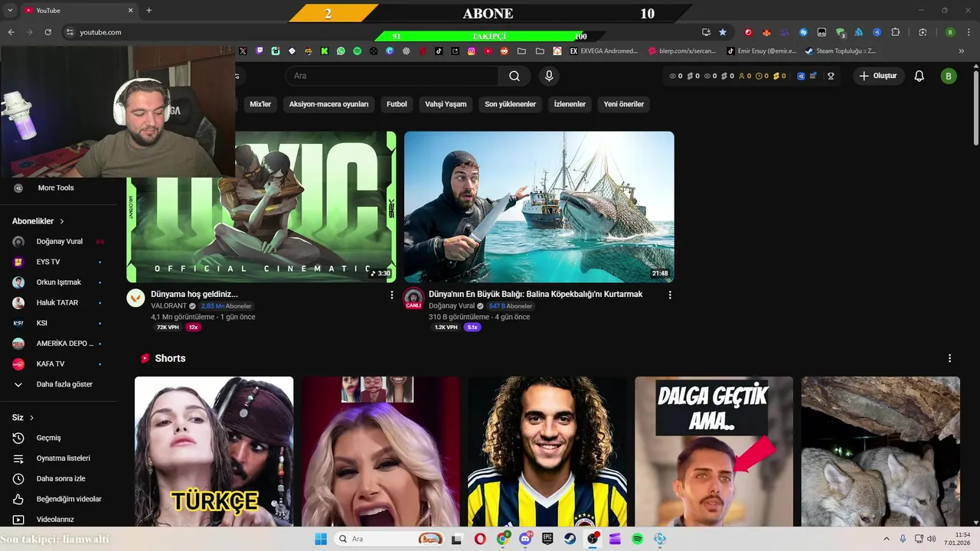The width and height of the screenshot is (980, 551).
Task: Click the YouTube search magnifier button
Action: click(514, 76)
